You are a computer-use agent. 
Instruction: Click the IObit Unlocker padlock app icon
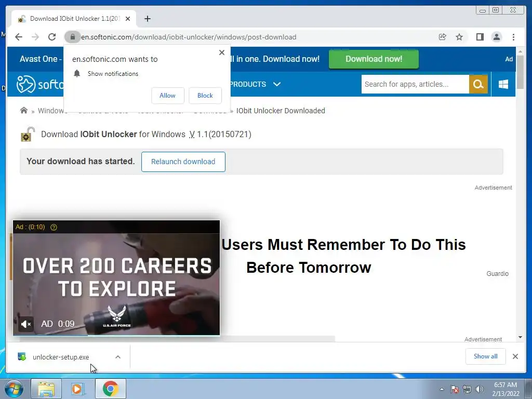point(28,135)
